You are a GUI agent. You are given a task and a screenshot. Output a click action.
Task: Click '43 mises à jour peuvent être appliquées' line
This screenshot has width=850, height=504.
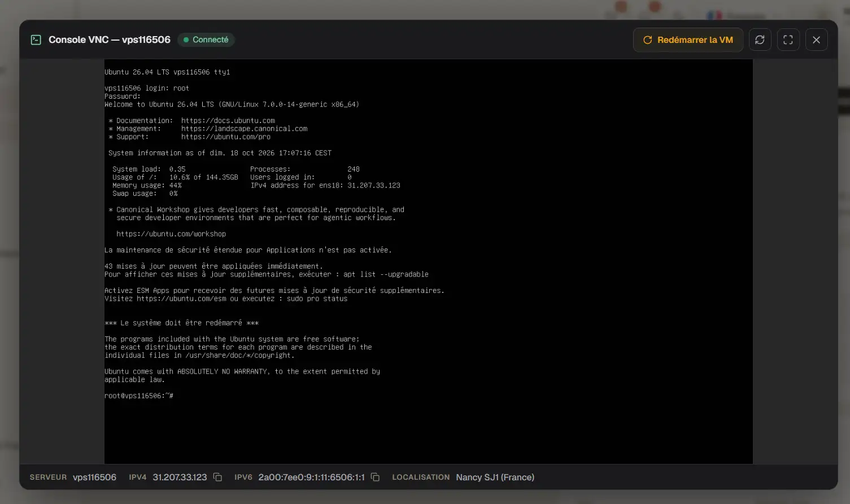(213, 266)
